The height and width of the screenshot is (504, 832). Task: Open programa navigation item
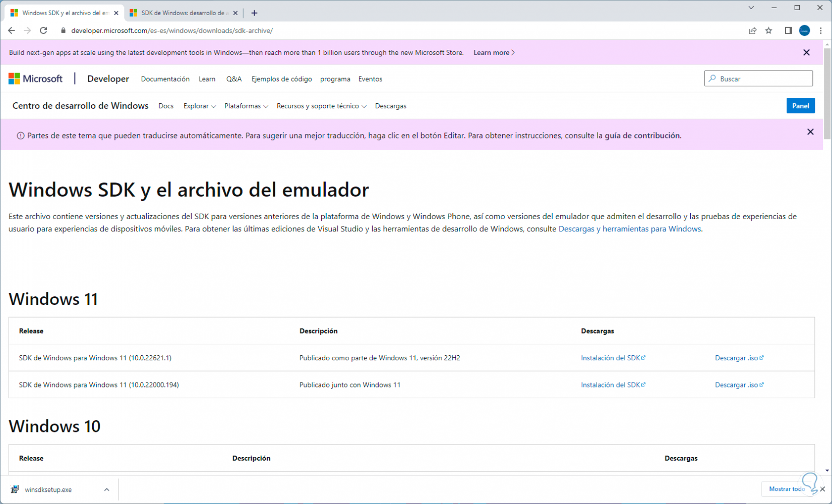pyautogui.click(x=335, y=79)
